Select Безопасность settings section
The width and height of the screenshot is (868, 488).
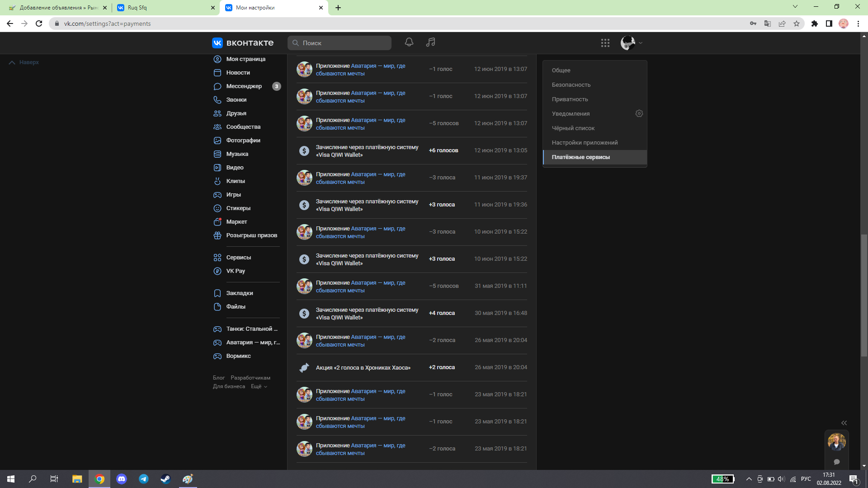(x=594, y=84)
